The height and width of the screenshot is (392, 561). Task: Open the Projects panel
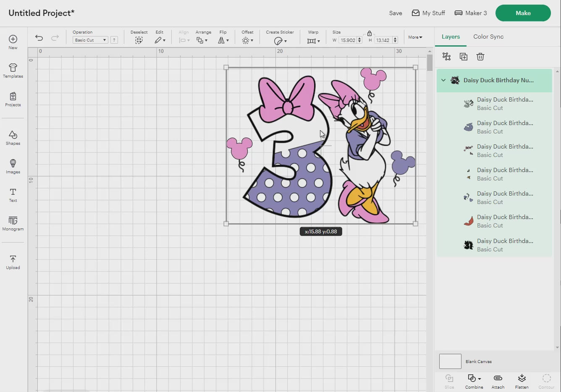(13, 99)
